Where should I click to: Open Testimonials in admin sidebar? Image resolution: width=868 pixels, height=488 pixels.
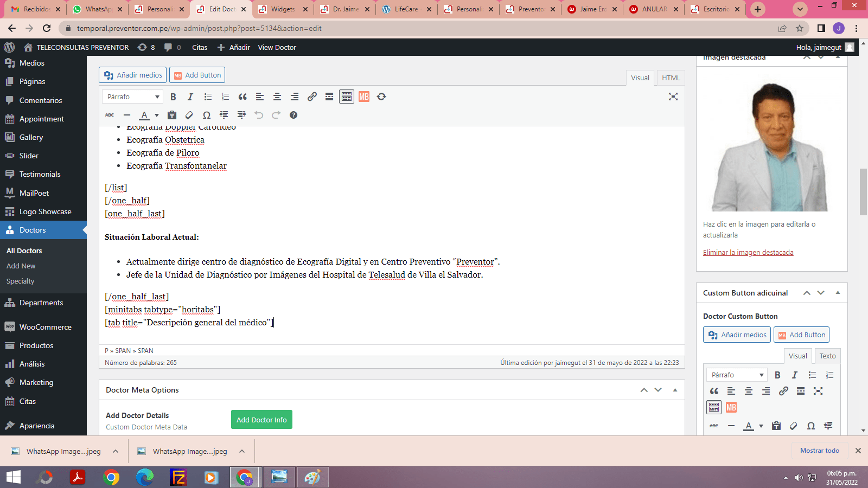coord(43,174)
